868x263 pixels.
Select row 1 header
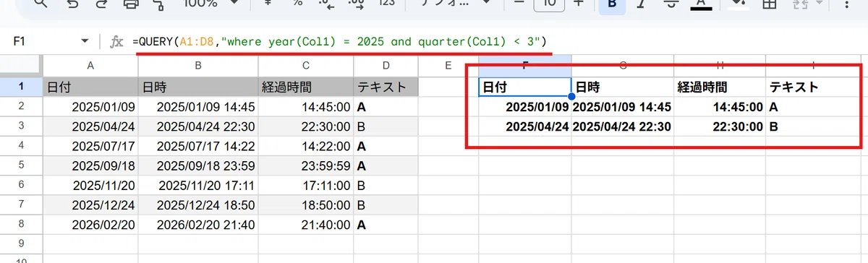pyautogui.click(x=21, y=87)
